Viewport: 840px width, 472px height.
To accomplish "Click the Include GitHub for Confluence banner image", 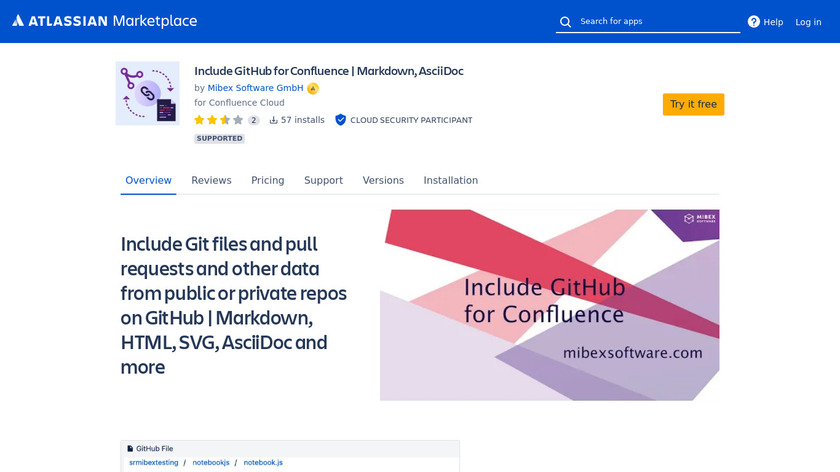I will click(x=549, y=305).
